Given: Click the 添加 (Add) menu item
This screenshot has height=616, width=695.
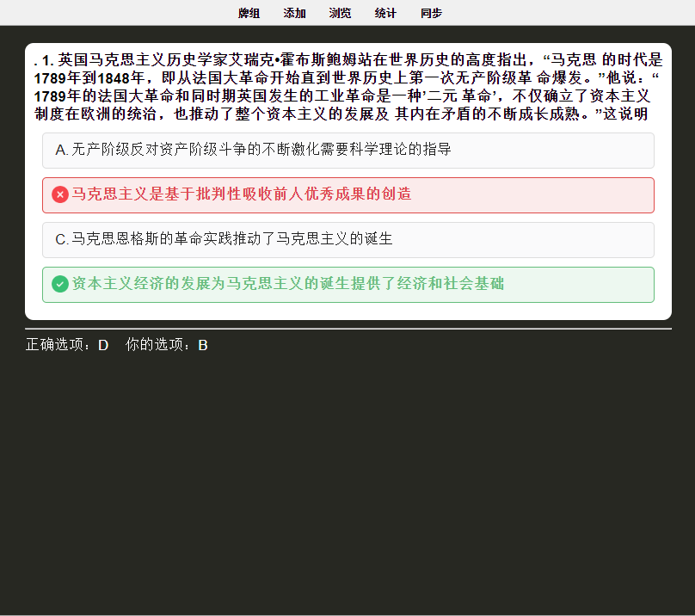Looking at the screenshot, I should click(294, 13).
